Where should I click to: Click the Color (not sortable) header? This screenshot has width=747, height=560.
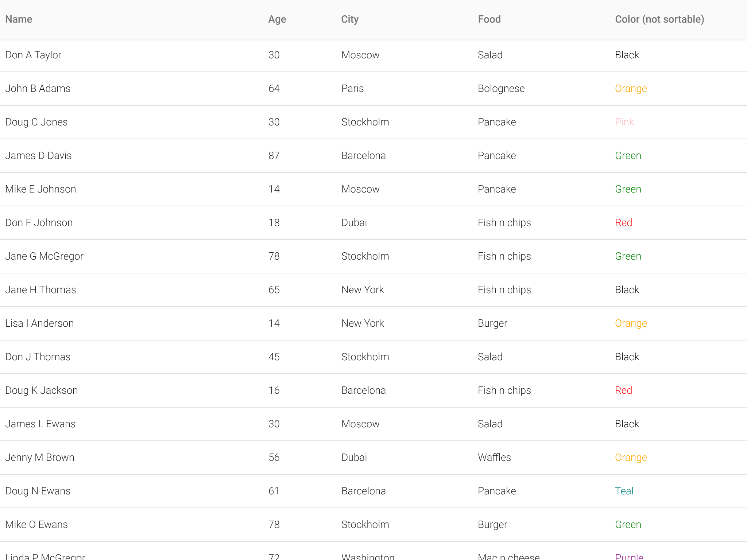[x=659, y=19]
